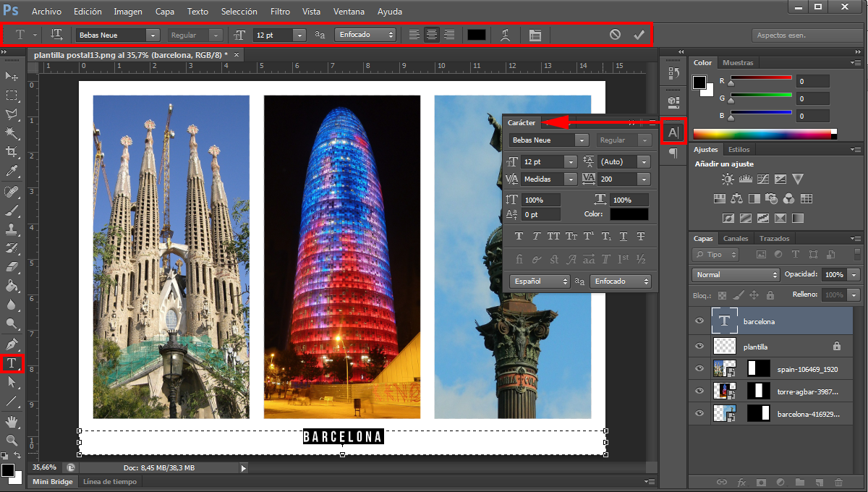Open the Filtro menu
This screenshot has width=868, height=492.
click(280, 11)
